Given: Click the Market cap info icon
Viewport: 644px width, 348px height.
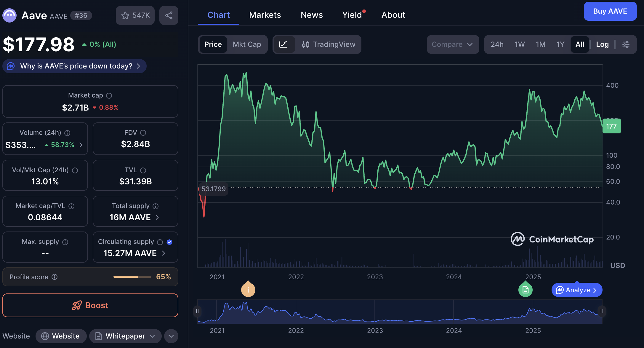Looking at the screenshot, I should [x=109, y=95].
